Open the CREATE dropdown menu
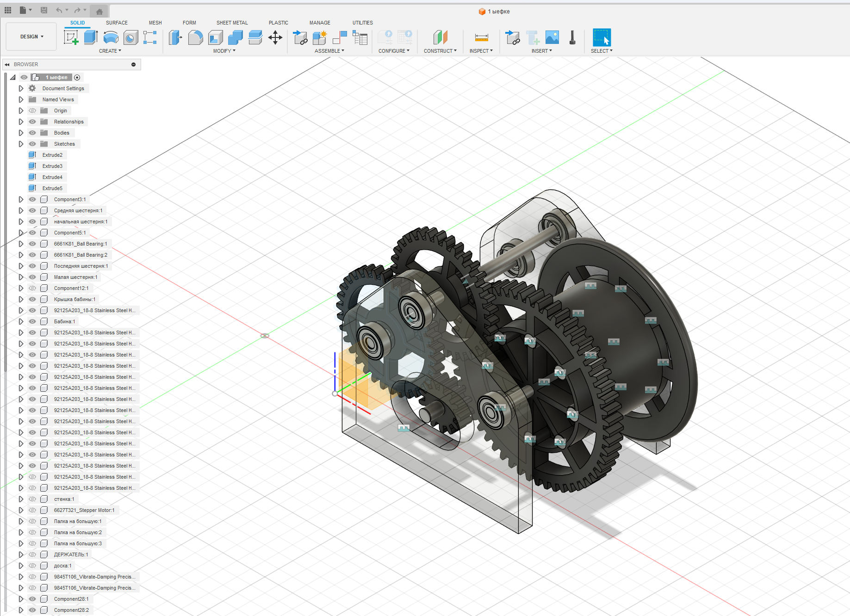Screen dimensions: 850x616 [x=110, y=51]
